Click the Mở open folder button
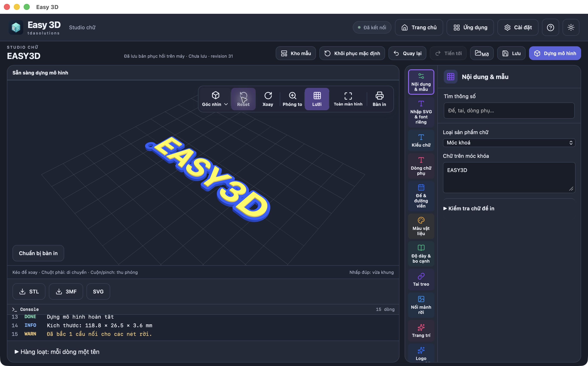The image size is (588, 366). tap(482, 53)
